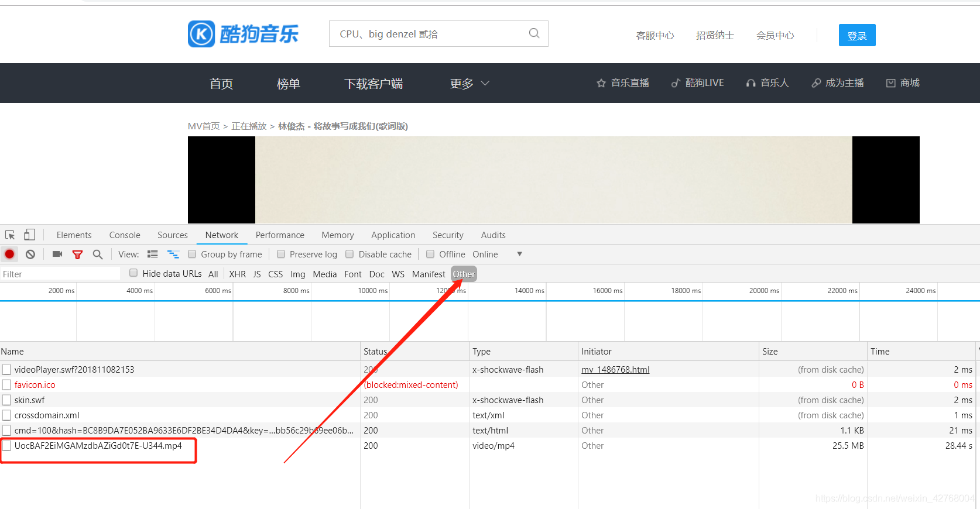Viewport: 980px width, 509px height.
Task: Click the MV首页 breadcrumb link
Action: pos(204,126)
